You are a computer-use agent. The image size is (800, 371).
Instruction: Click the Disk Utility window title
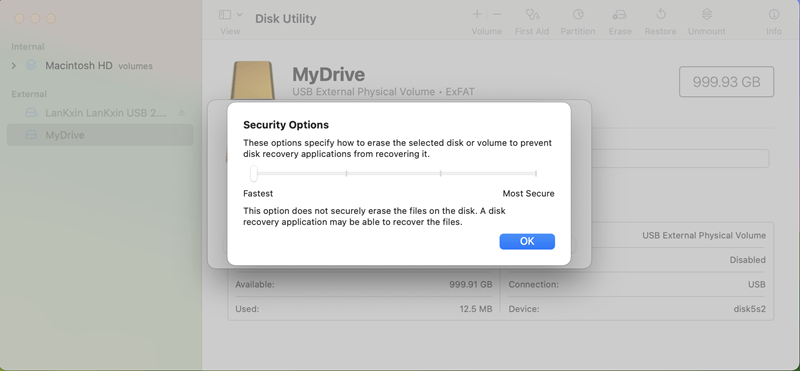[x=286, y=18]
